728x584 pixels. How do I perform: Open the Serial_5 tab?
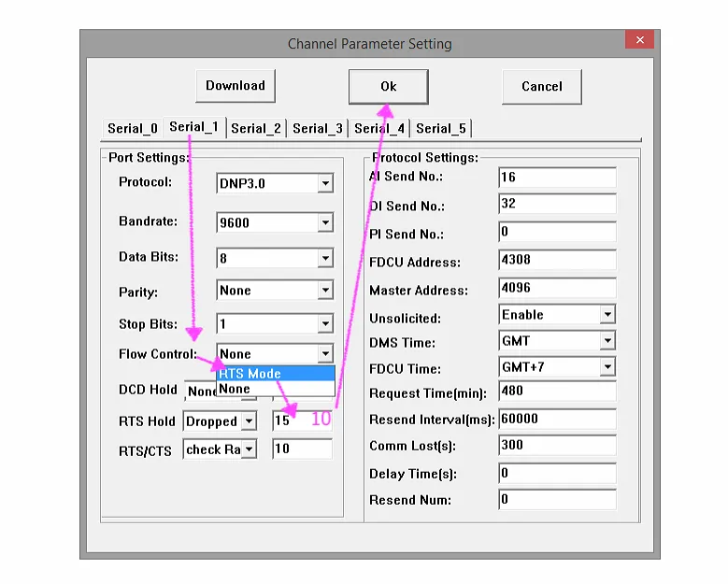coord(441,129)
